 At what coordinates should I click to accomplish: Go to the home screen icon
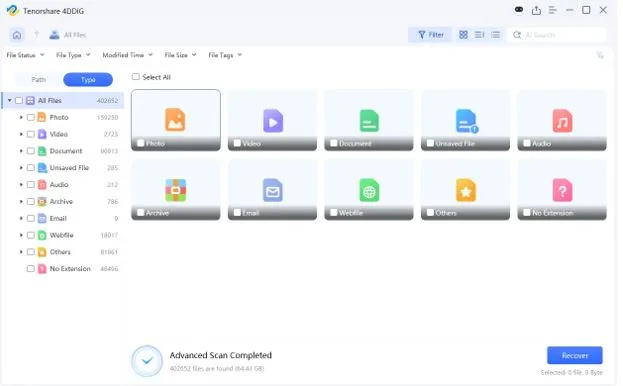pos(17,35)
